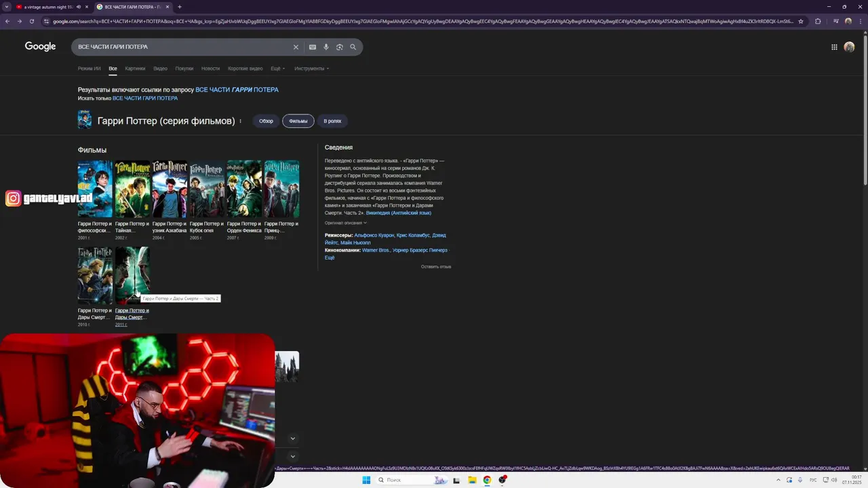This screenshot has width=868, height=488.
Task: Switch to the Короткие видео tab
Action: pyautogui.click(x=245, y=68)
